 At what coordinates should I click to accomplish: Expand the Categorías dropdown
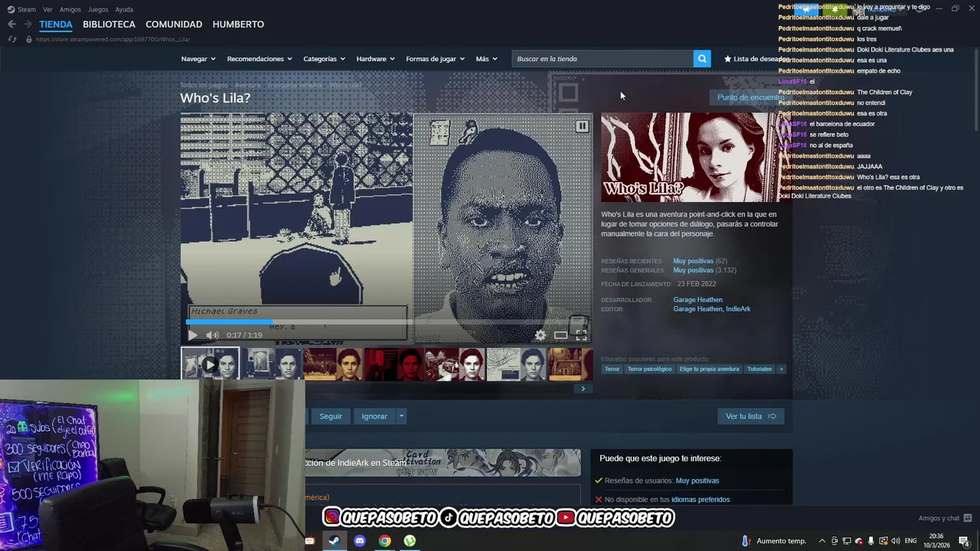(324, 59)
